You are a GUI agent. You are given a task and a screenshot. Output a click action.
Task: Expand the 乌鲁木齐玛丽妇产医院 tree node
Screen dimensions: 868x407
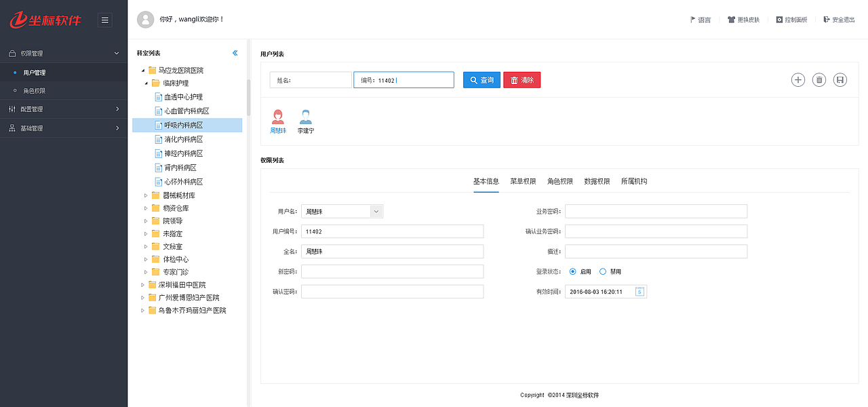click(x=143, y=311)
